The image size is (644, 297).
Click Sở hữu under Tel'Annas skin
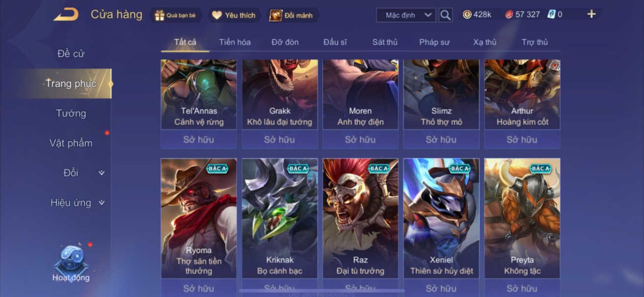coord(198,139)
